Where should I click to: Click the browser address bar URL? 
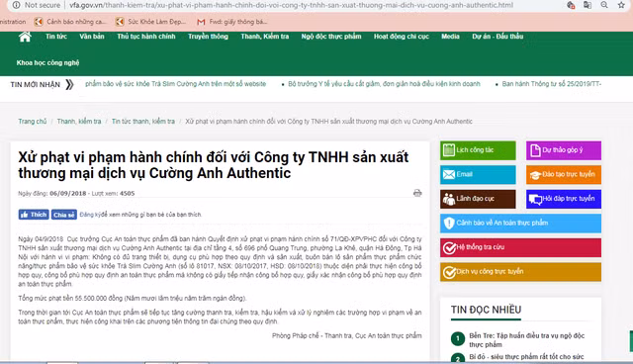pyautogui.click(x=291, y=5)
